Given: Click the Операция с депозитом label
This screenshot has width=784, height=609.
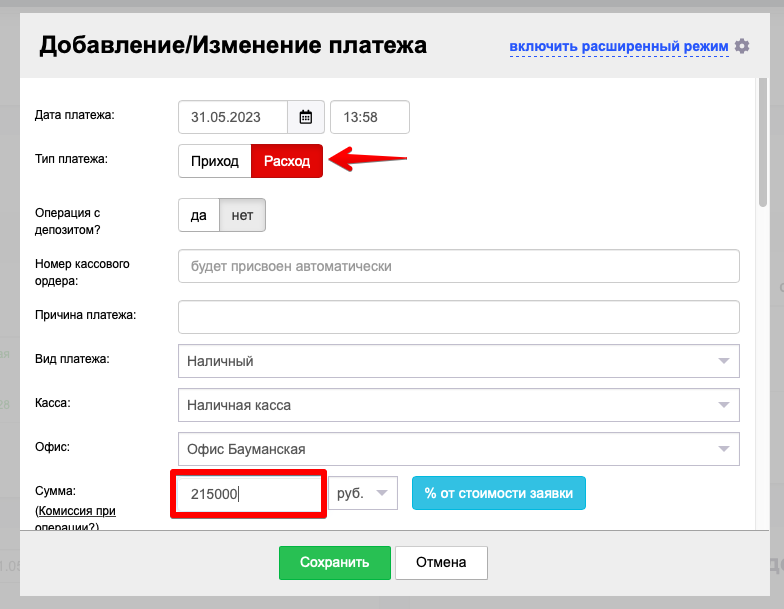Looking at the screenshot, I should pos(68,221).
